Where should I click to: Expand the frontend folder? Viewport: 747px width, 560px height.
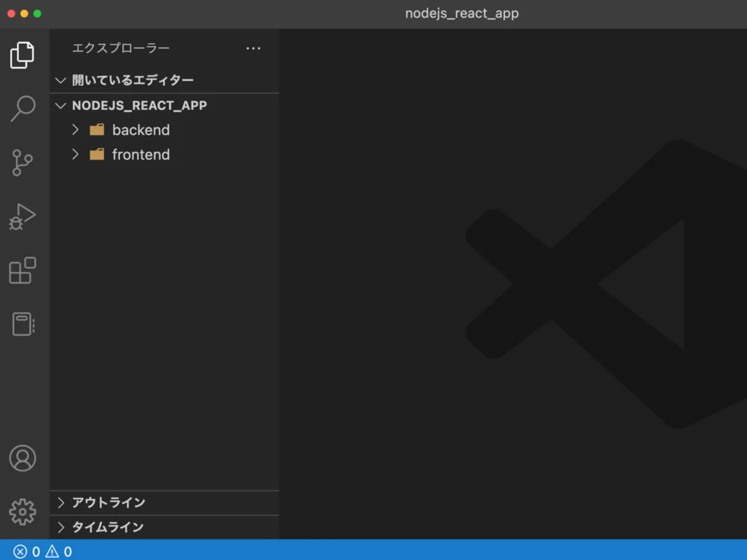(75, 155)
